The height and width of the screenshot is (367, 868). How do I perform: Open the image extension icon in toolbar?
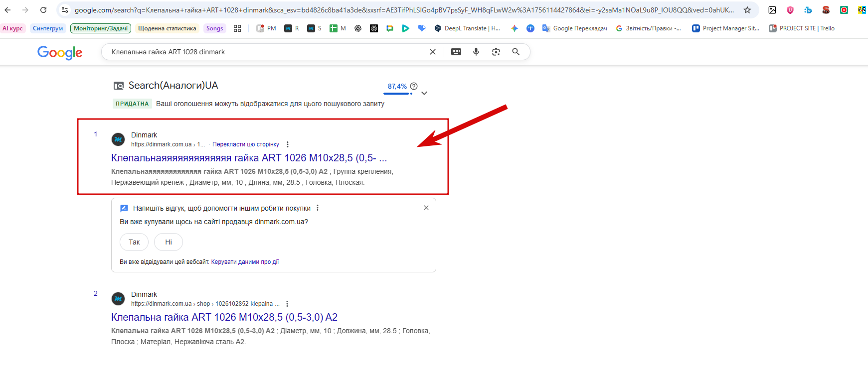pos(772,10)
